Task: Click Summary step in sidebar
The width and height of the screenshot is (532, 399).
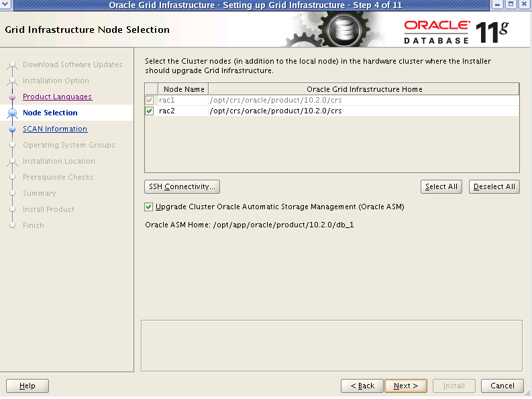Action: tap(40, 193)
